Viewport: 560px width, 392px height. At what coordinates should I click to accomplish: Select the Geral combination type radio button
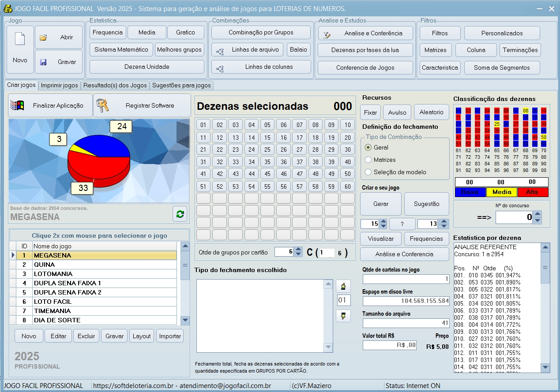368,147
